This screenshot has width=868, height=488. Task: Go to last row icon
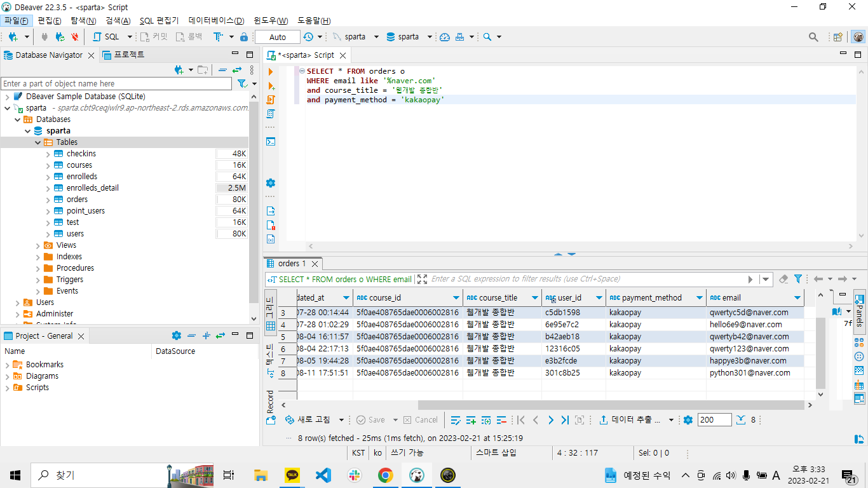(565, 420)
